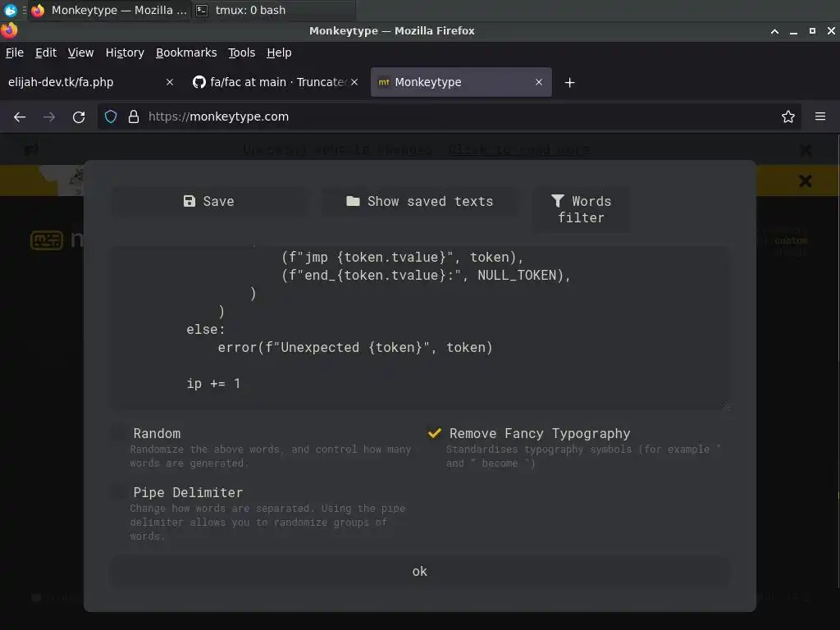
Task: Switch to the elijah-dev.tk/fa.php tab
Action: coord(90,83)
